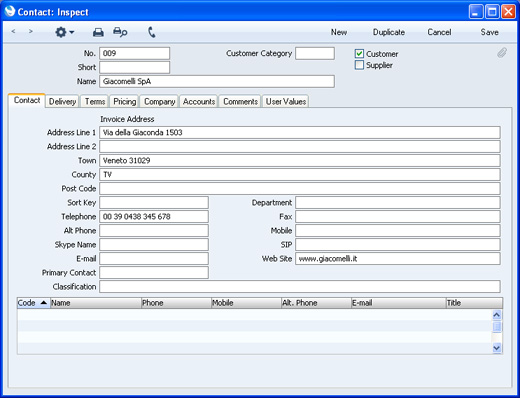Click the contact list scroll down arrow
Screen dimensions: 520x398
tap(497, 348)
